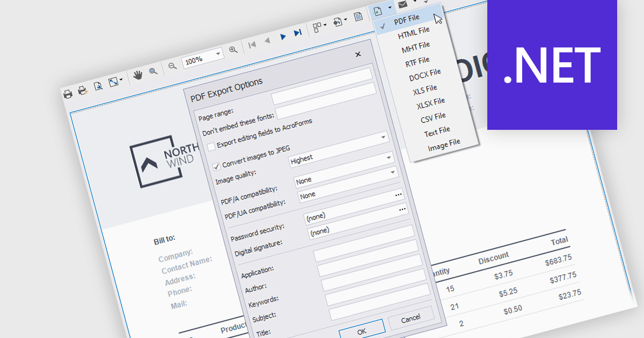
Task: Click the Quick Print icon
Action: 83,91
